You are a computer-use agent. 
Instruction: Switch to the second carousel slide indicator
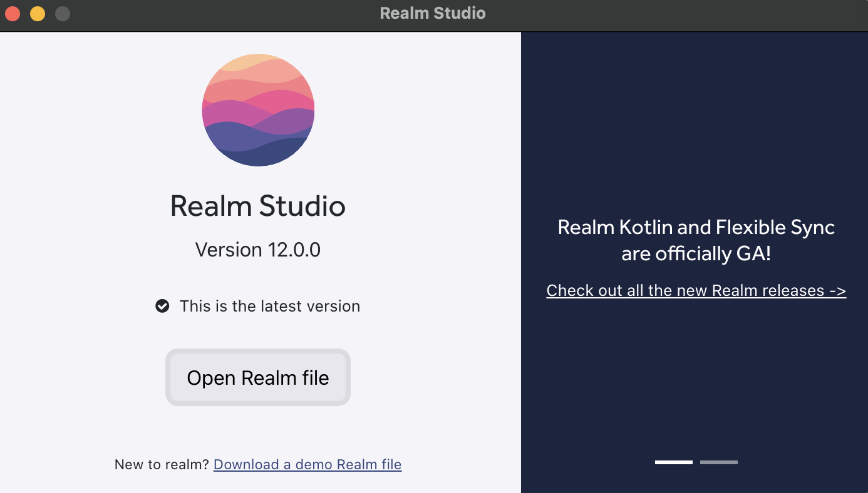click(719, 462)
